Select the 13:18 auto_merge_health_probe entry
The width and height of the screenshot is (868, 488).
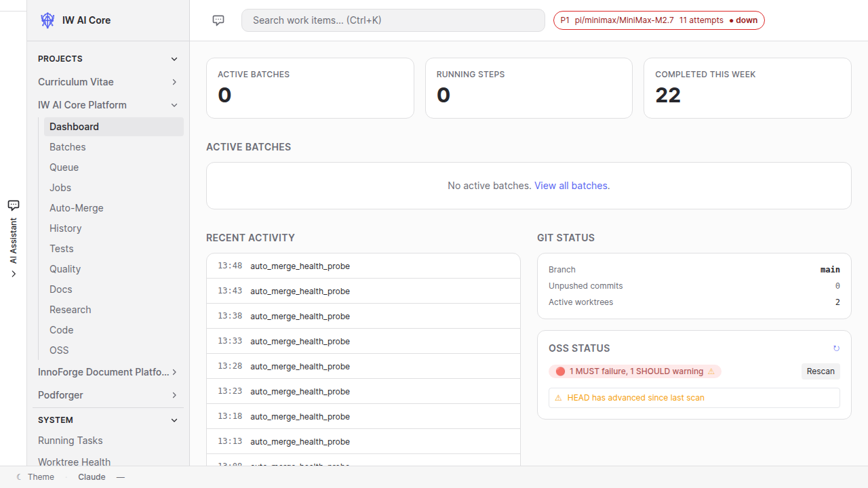pyautogui.click(x=363, y=417)
